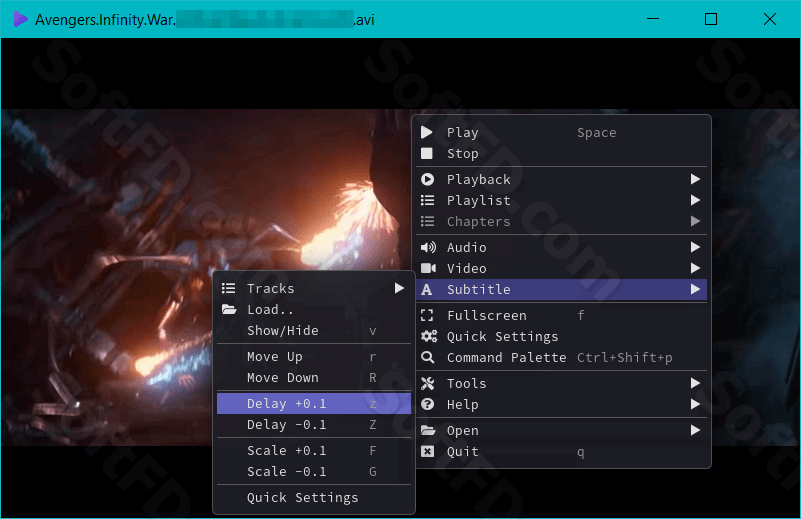The height and width of the screenshot is (519, 801).
Task: Click the Playback circle-play icon
Action: click(x=427, y=179)
